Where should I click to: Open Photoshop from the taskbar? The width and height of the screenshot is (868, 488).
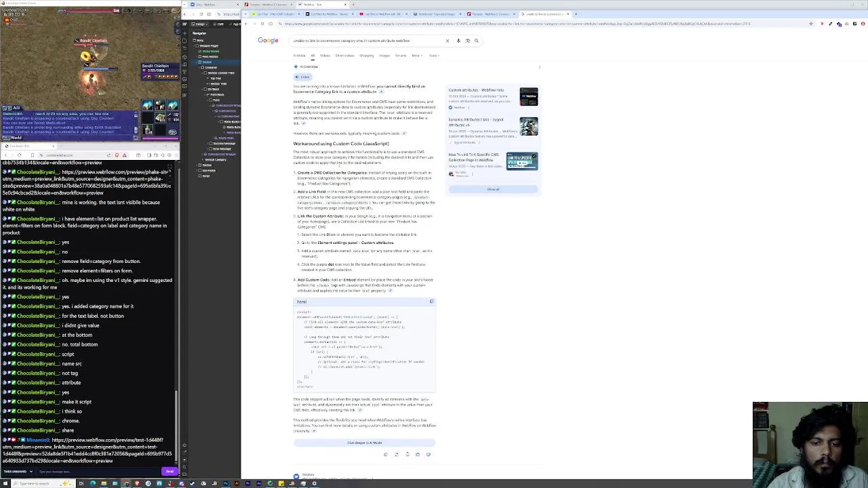226,483
